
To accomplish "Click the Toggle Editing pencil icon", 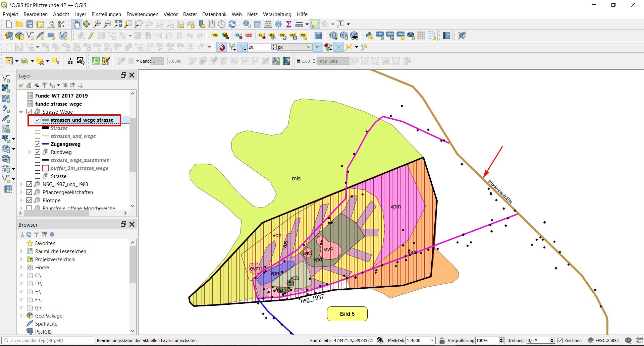I will point(91,36).
